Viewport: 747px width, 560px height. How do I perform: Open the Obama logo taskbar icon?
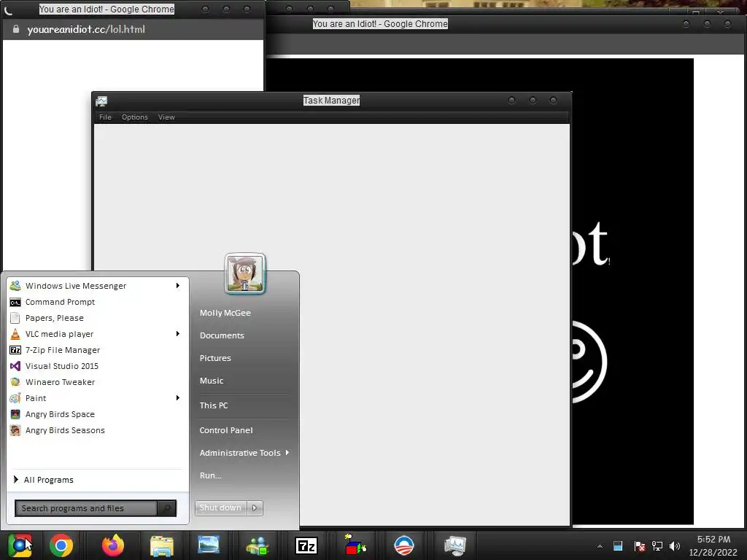(x=404, y=545)
